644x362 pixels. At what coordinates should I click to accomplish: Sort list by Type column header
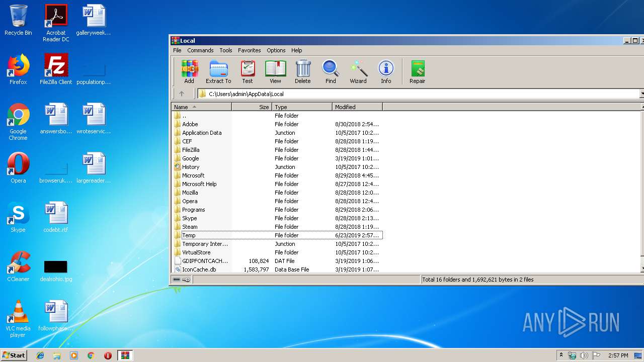[x=302, y=107]
